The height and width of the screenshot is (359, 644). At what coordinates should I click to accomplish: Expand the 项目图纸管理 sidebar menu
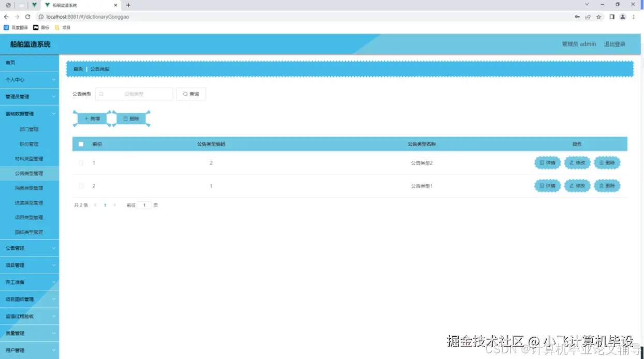pos(30,299)
